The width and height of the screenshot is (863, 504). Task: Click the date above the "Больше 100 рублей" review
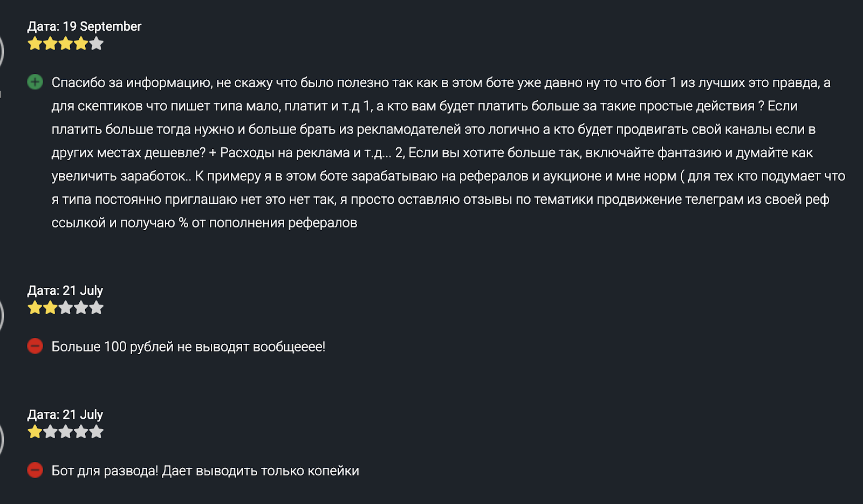(x=65, y=291)
